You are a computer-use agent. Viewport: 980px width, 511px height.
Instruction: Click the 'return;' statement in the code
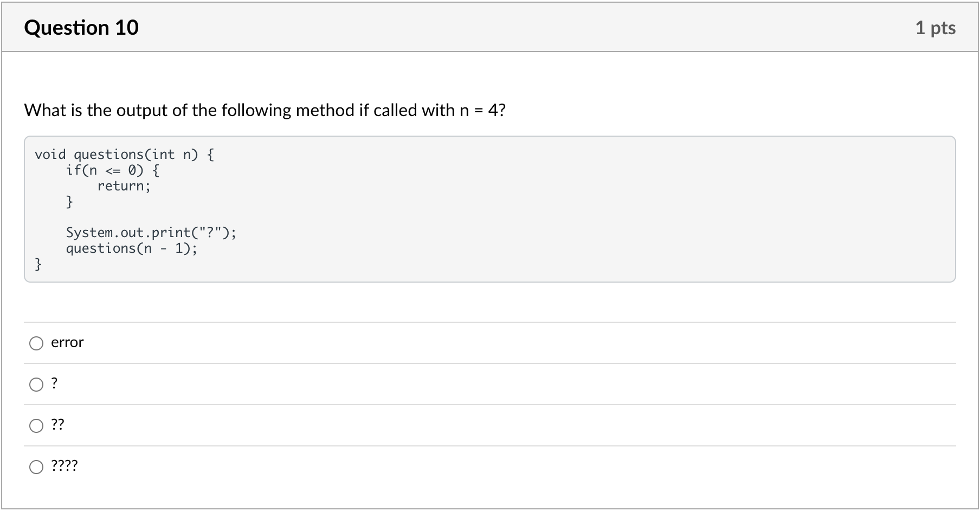tap(124, 186)
